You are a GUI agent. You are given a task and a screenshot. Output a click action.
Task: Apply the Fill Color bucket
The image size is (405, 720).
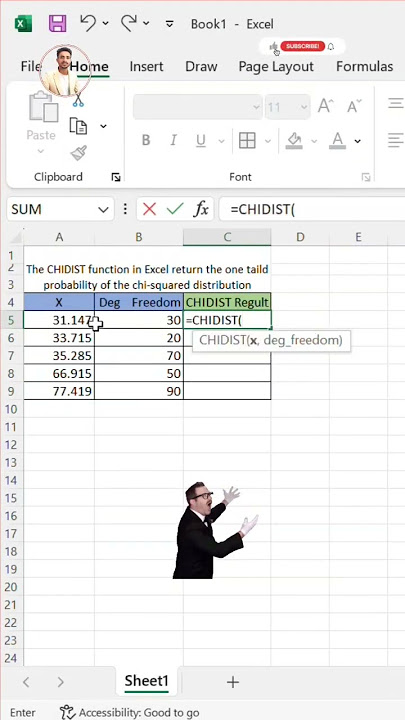click(294, 141)
